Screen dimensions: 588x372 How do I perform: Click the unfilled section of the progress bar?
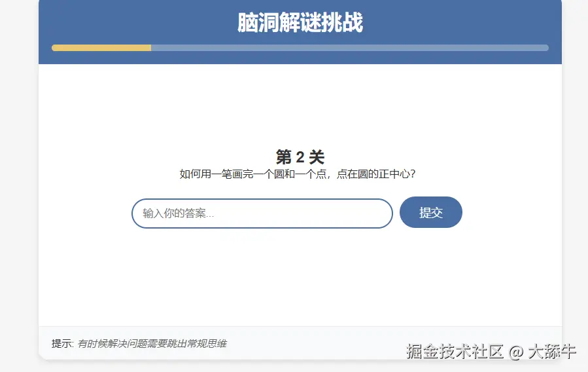point(349,48)
